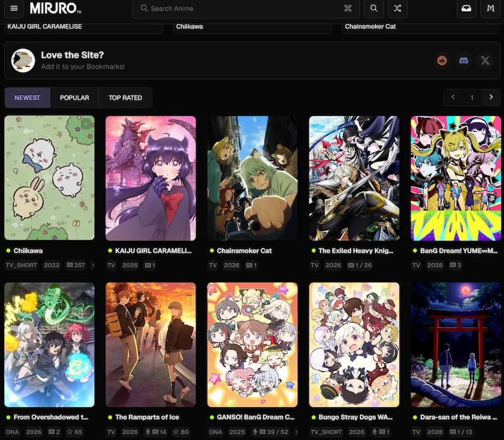The image size is (504, 440).
Task: Click the Chiikawa caption at top
Action: pyautogui.click(x=190, y=26)
